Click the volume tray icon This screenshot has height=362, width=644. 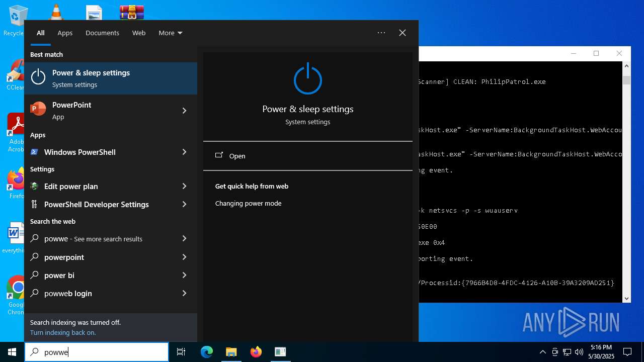coord(579,352)
